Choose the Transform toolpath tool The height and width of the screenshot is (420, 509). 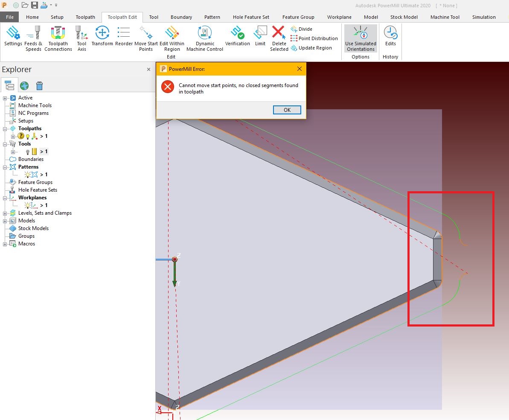pyautogui.click(x=102, y=36)
